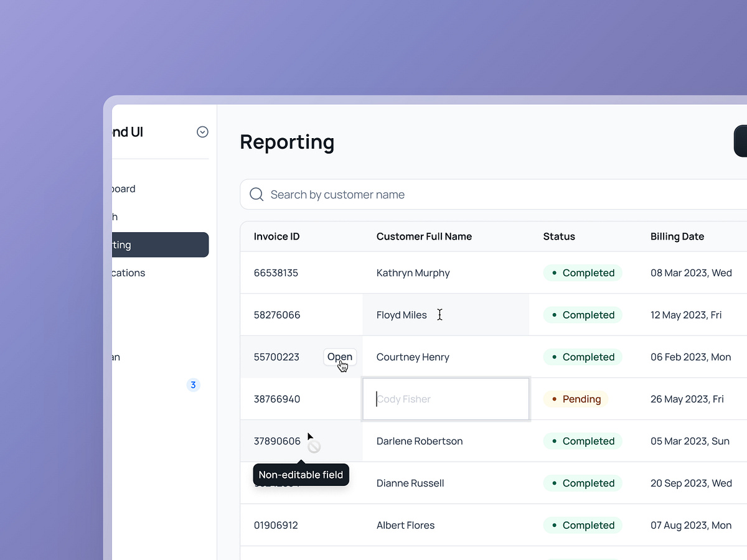Sort by the Billing Date column header
Screen dimensions: 747x560
tap(677, 236)
